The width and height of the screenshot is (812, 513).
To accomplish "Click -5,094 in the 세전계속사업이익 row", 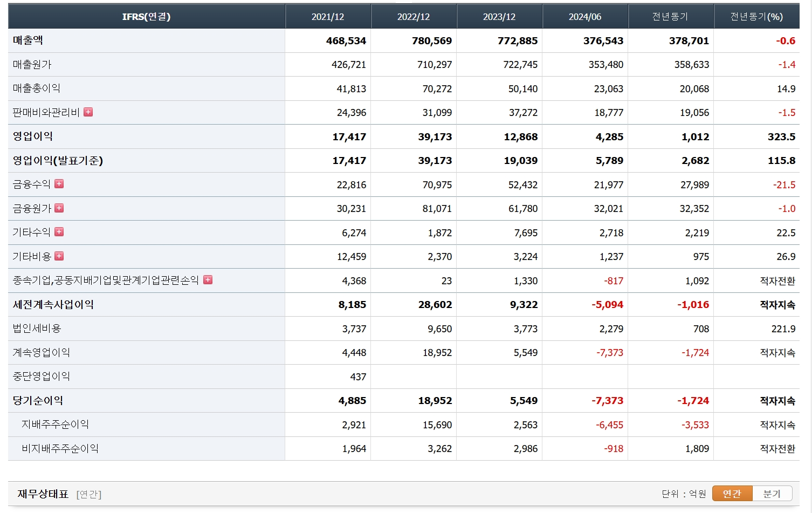I will 608,305.
